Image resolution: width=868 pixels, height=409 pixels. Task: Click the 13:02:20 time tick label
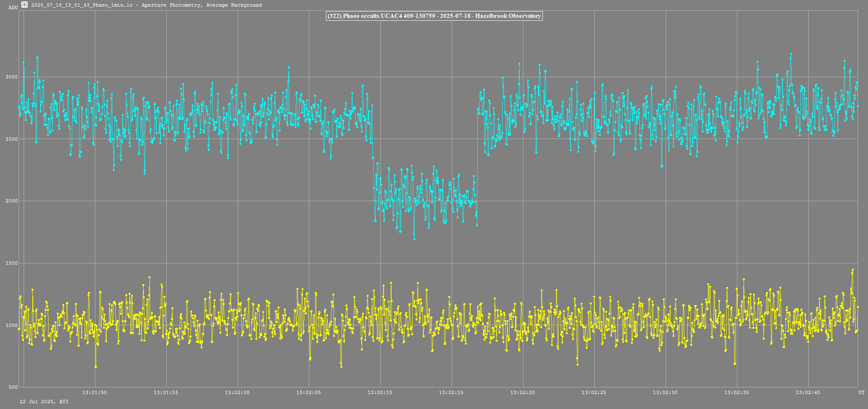tap(523, 392)
